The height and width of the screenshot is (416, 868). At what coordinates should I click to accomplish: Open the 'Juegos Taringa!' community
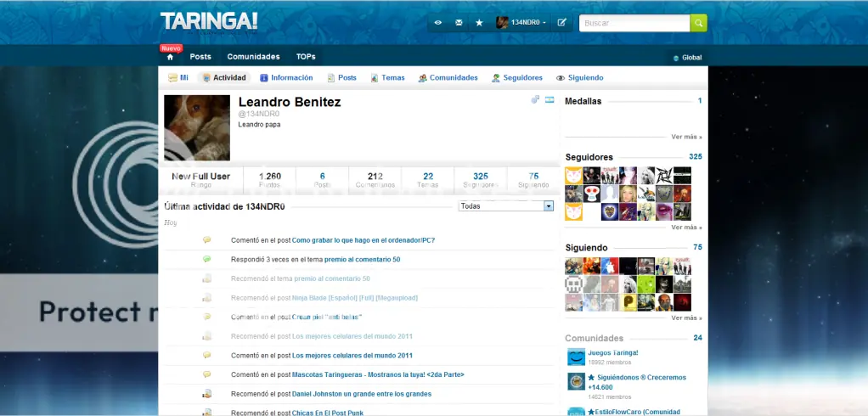point(613,353)
